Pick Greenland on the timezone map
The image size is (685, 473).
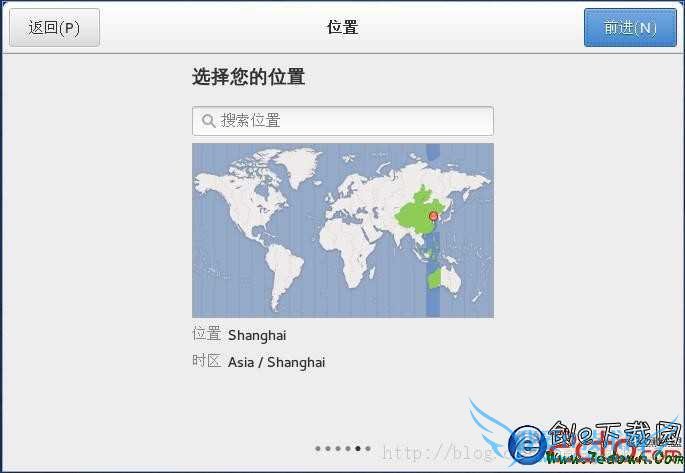(x=299, y=164)
